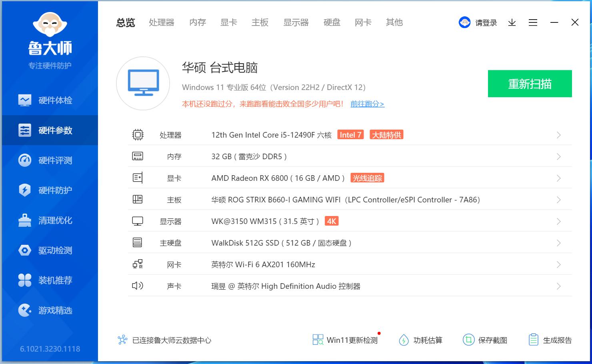The image size is (592, 364).
Task: Start Win11更新检测 update check
Action: 345,340
